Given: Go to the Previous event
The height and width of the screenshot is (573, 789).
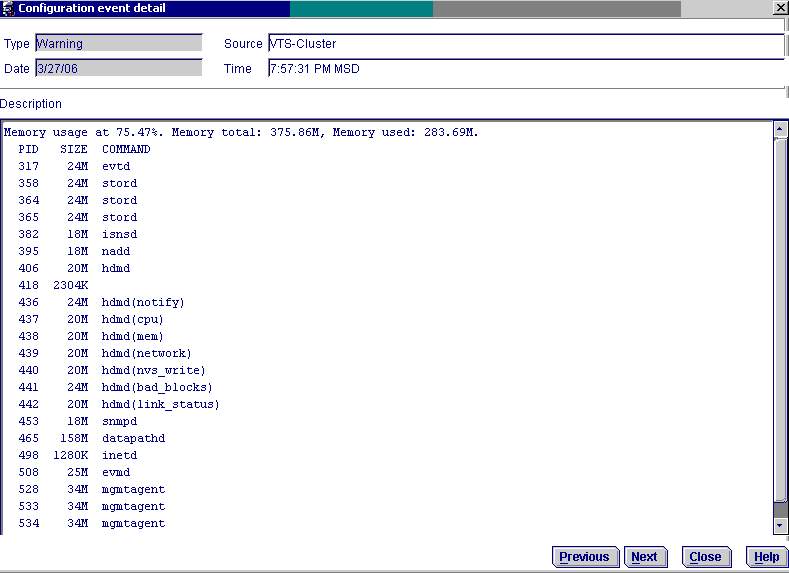Looking at the screenshot, I should point(584,557).
